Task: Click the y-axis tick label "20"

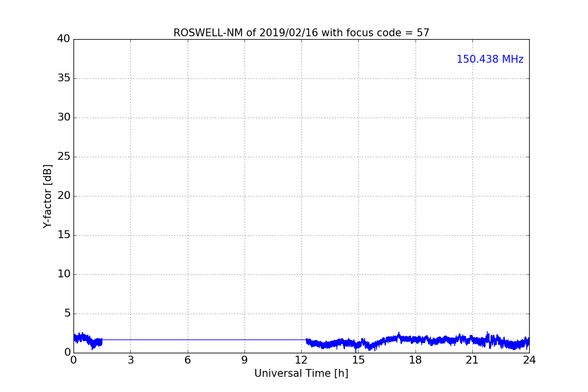Action: (64, 196)
